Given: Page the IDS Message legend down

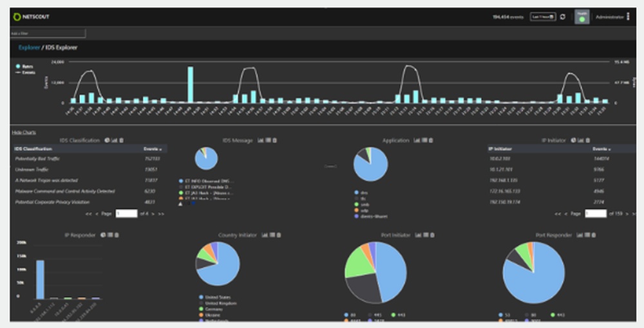Looking at the screenshot, I should pyautogui.click(x=193, y=204).
